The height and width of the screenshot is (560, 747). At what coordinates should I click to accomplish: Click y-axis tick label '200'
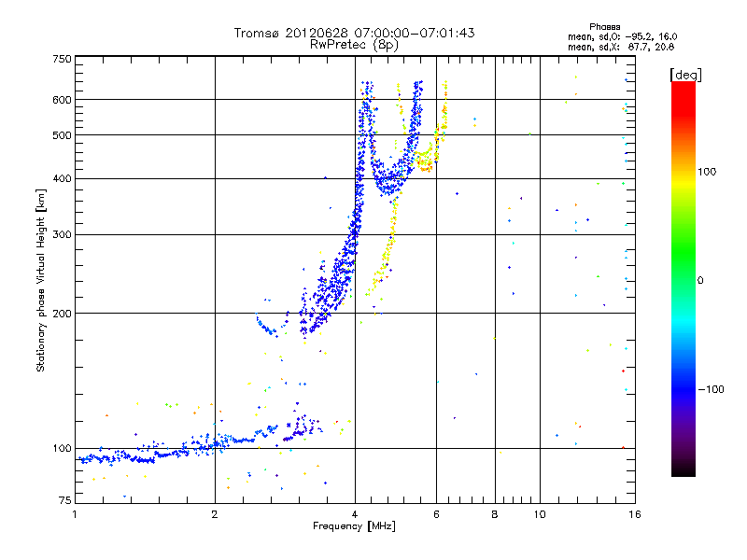point(62,314)
